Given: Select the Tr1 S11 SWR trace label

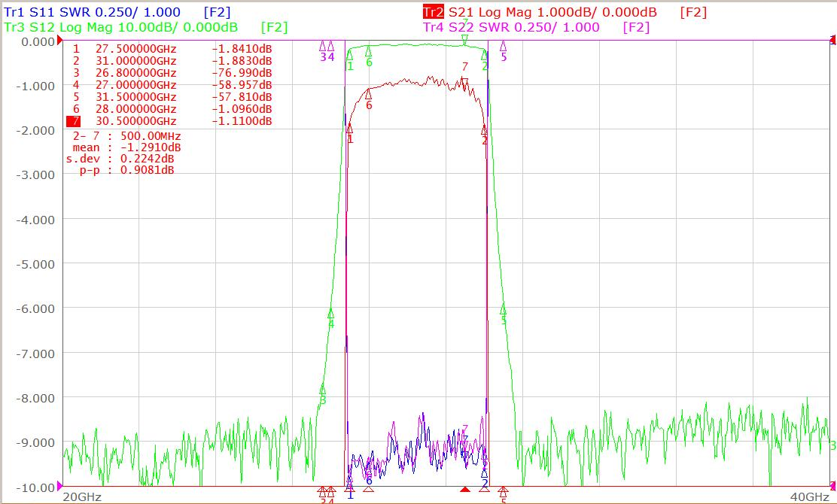Looking at the screenshot, I should (93, 12).
